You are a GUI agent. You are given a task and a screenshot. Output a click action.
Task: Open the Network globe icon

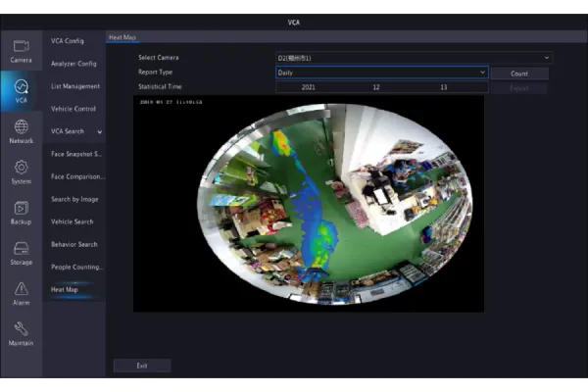tap(21, 131)
